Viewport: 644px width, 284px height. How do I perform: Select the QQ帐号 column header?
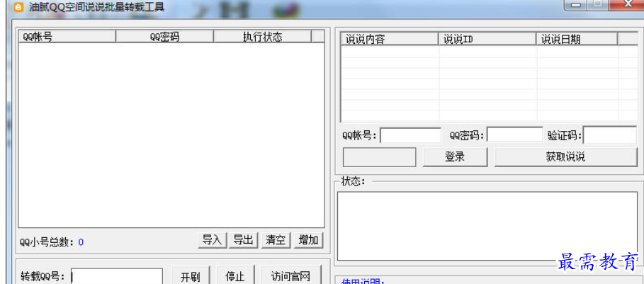(x=67, y=37)
